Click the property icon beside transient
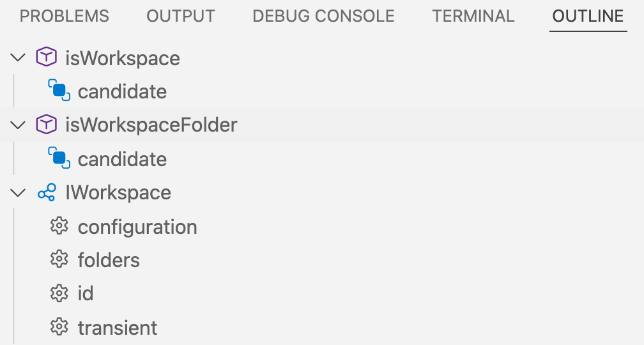The width and height of the screenshot is (644, 345). tap(59, 327)
